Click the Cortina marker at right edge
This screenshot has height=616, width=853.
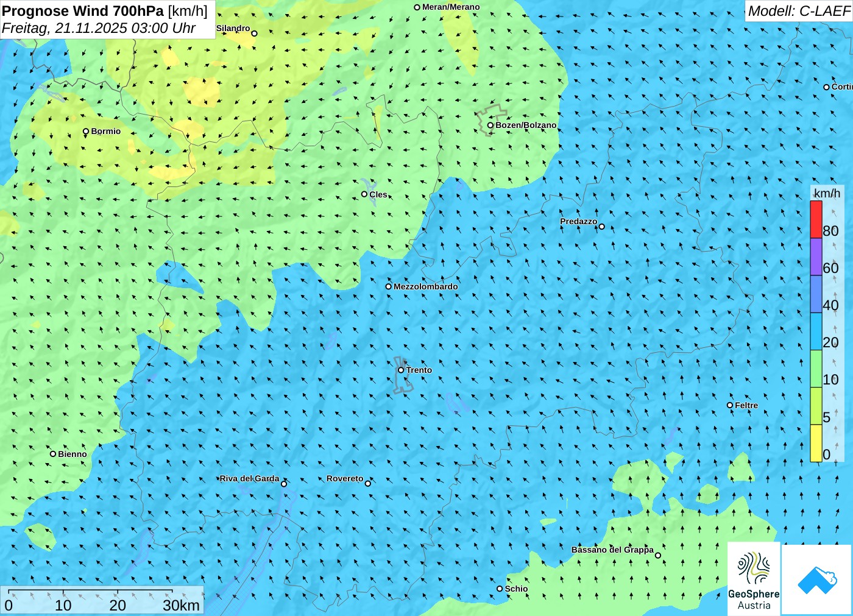tap(827, 87)
